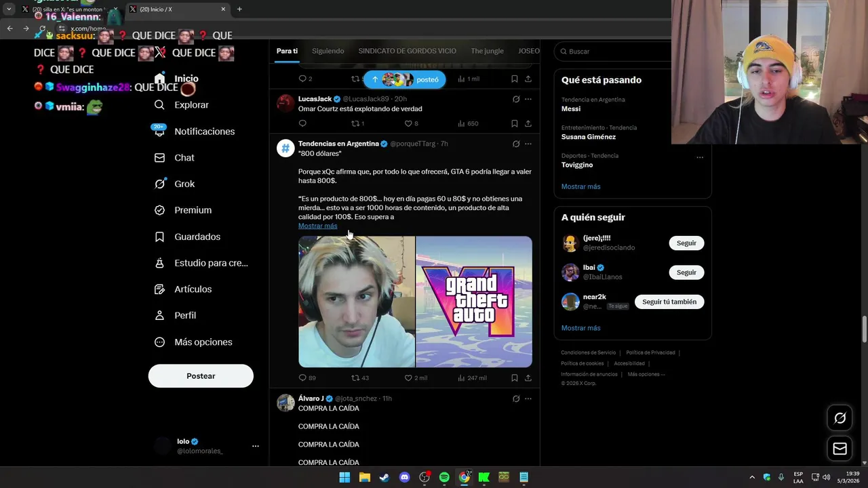
Task: Repost LucasJack's post
Action: coord(357,123)
